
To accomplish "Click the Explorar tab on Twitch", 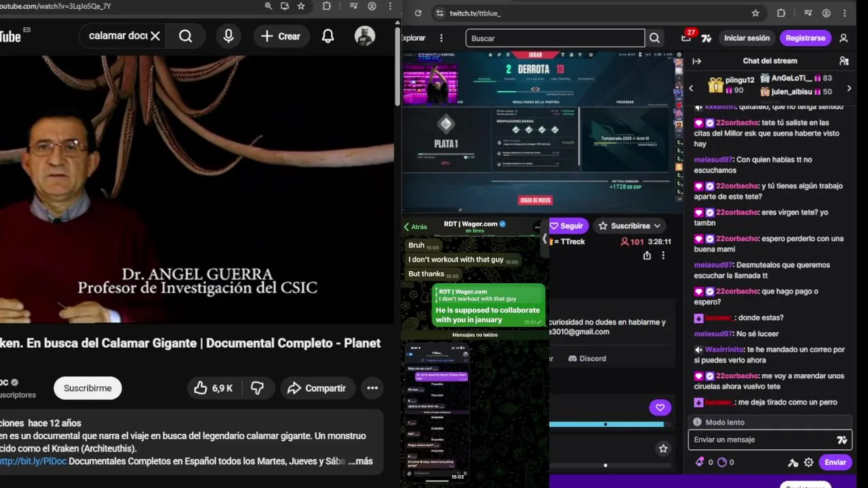I will (413, 38).
